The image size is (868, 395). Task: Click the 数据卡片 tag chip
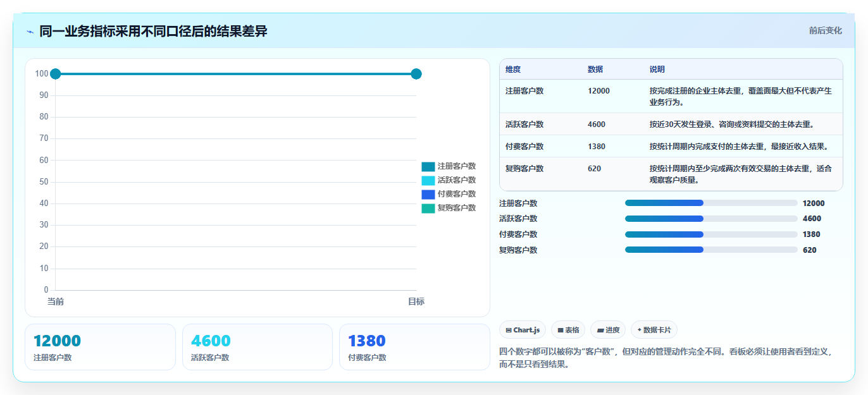(x=654, y=330)
